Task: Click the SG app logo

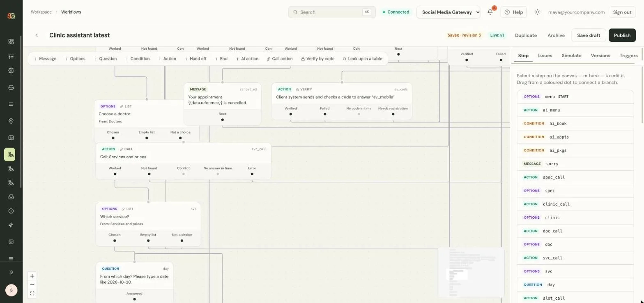Action: point(11,16)
